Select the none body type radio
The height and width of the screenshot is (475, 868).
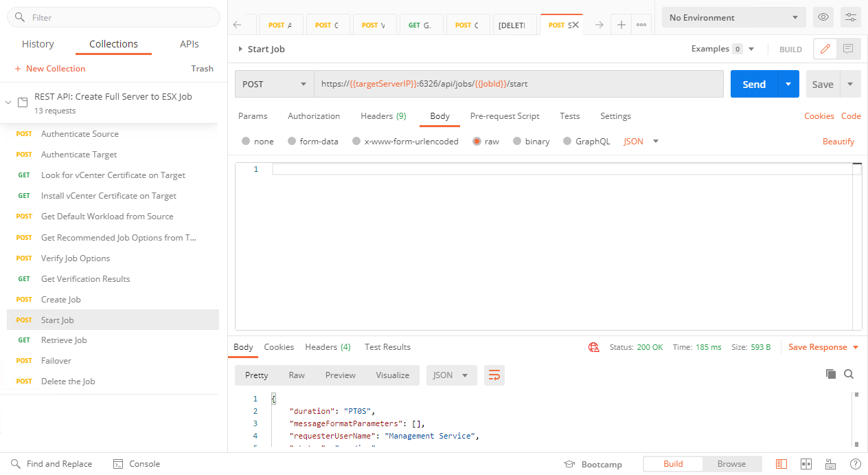pos(246,142)
